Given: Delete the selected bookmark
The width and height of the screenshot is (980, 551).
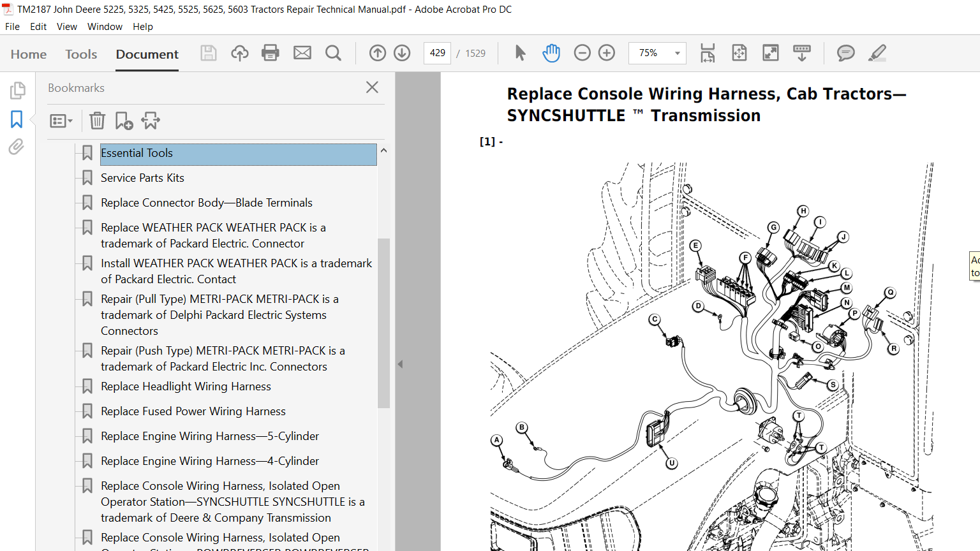Looking at the screenshot, I should pyautogui.click(x=97, y=121).
